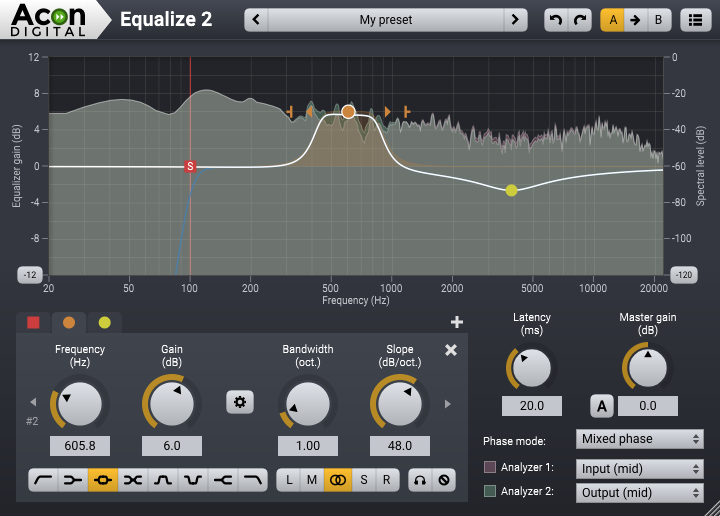Edit the master gain value 0.0

point(647,406)
